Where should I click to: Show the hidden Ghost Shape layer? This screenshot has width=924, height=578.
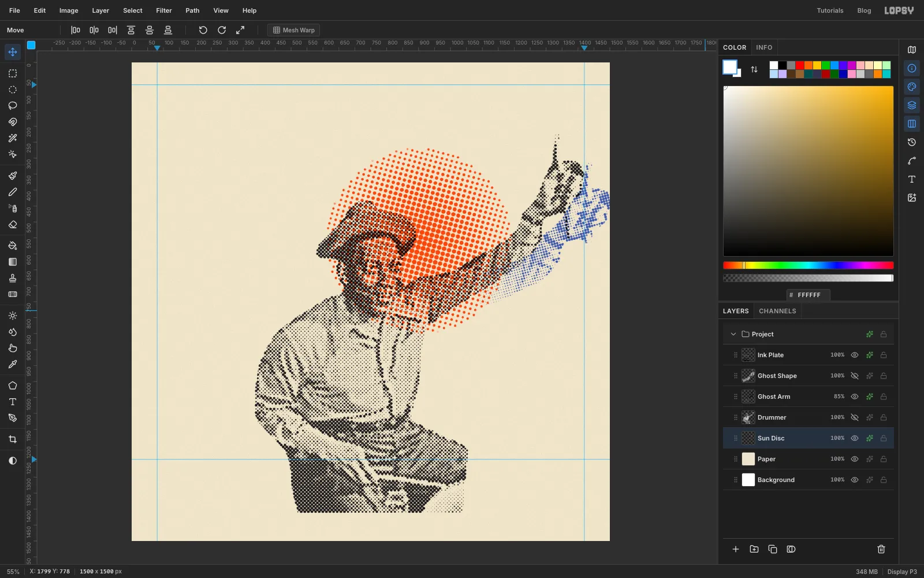coord(855,376)
